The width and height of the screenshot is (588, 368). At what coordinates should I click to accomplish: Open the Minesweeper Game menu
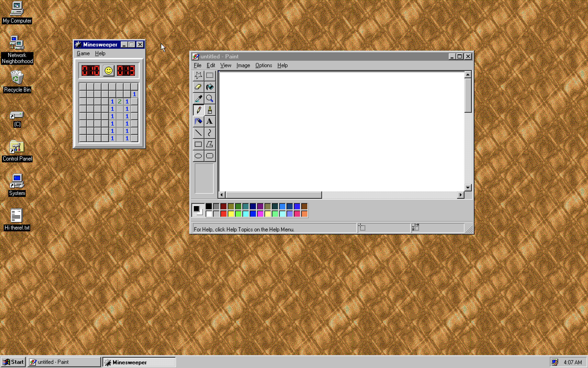click(83, 53)
